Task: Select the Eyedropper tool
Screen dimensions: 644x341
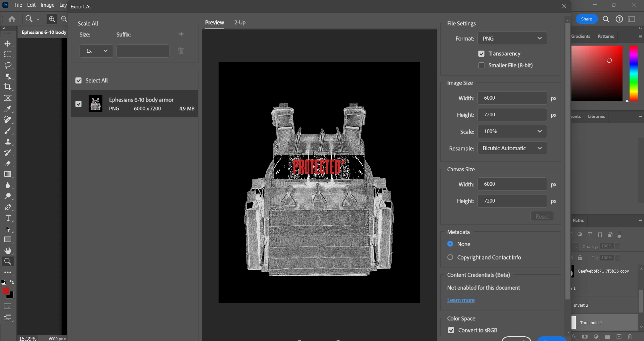Action: tap(8, 109)
